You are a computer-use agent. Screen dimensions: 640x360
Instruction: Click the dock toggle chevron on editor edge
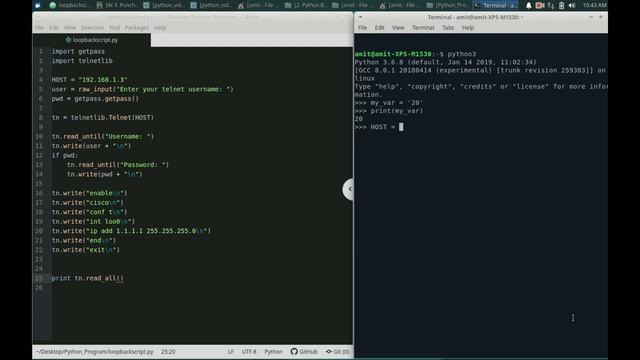coord(349,189)
